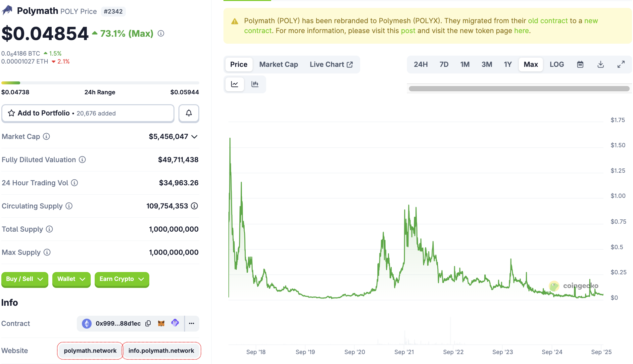
Task: Click the $0.04738 24h low value
Action: tap(15, 92)
